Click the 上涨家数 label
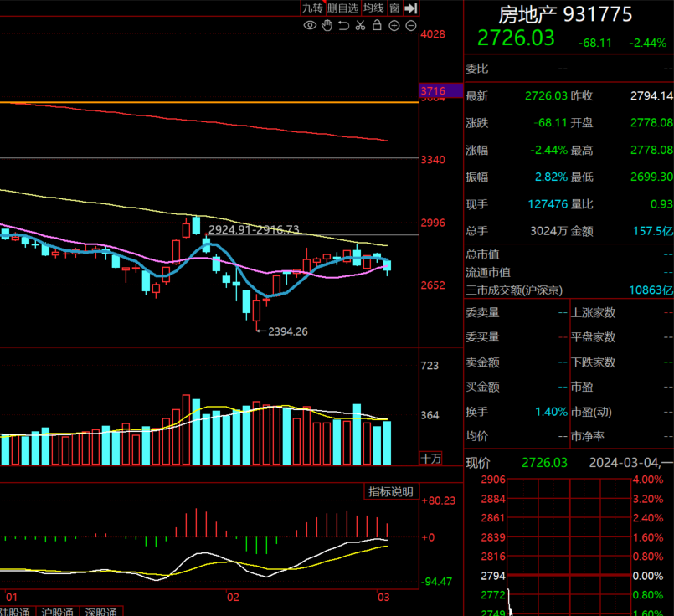 [593, 313]
